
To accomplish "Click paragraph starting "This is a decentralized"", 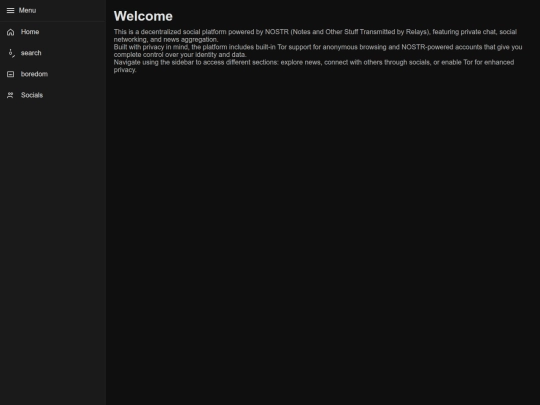I will click(315, 35).
